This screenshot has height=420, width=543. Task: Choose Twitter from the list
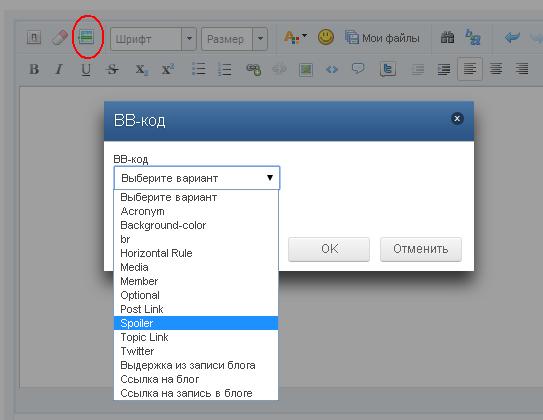click(x=196, y=351)
